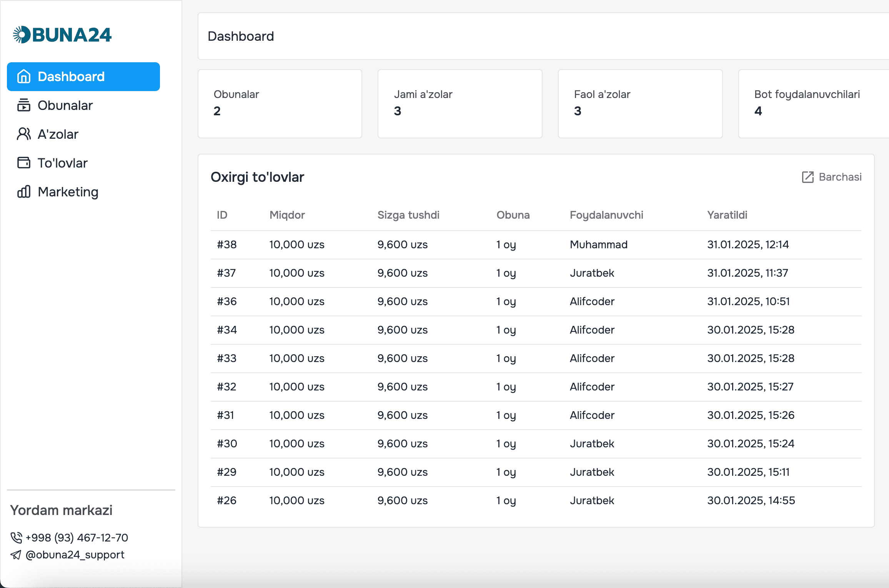
Task: Click the A'zolar members icon
Action: [24, 134]
